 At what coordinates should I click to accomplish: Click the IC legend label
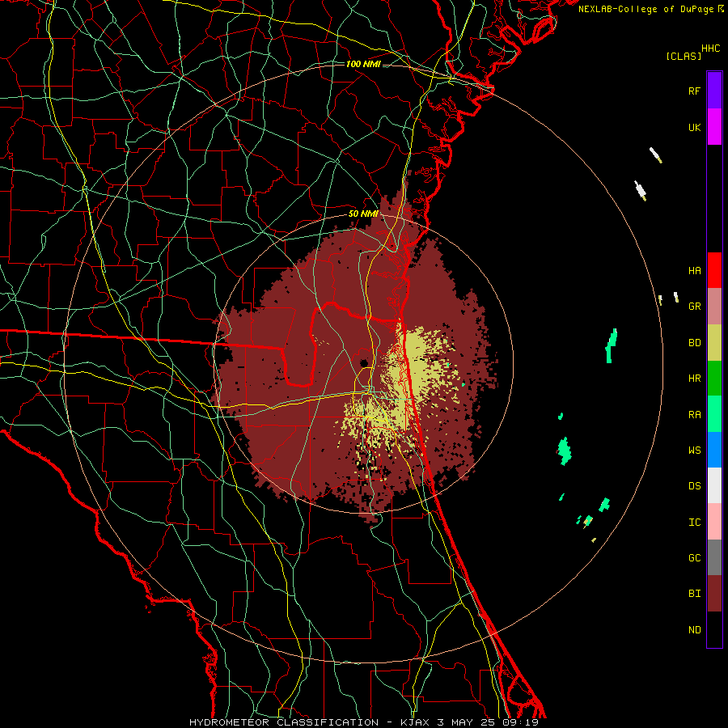pos(694,522)
